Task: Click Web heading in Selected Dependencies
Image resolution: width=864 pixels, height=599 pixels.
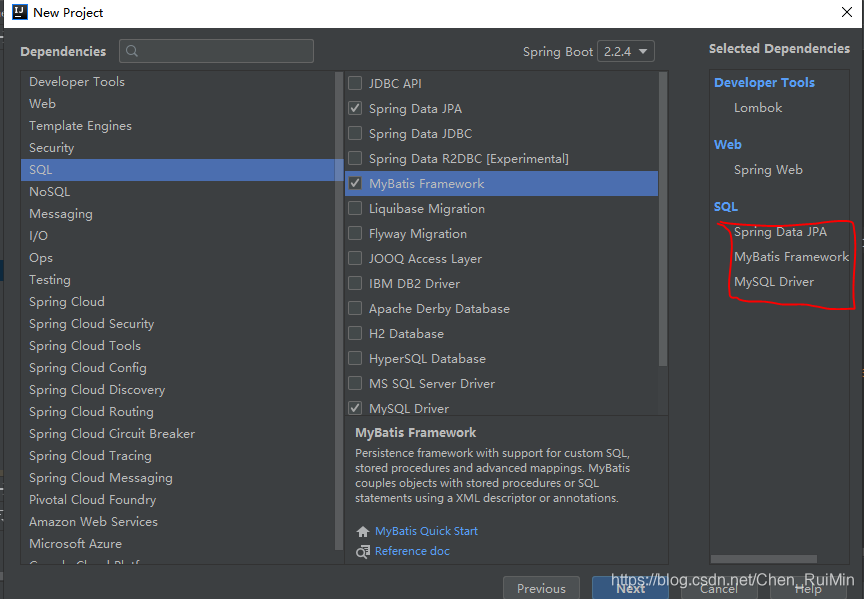Action: tap(727, 144)
